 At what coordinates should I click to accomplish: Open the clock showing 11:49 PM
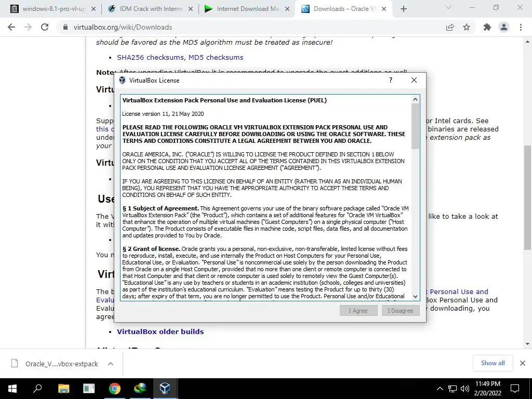tap(487, 388)
